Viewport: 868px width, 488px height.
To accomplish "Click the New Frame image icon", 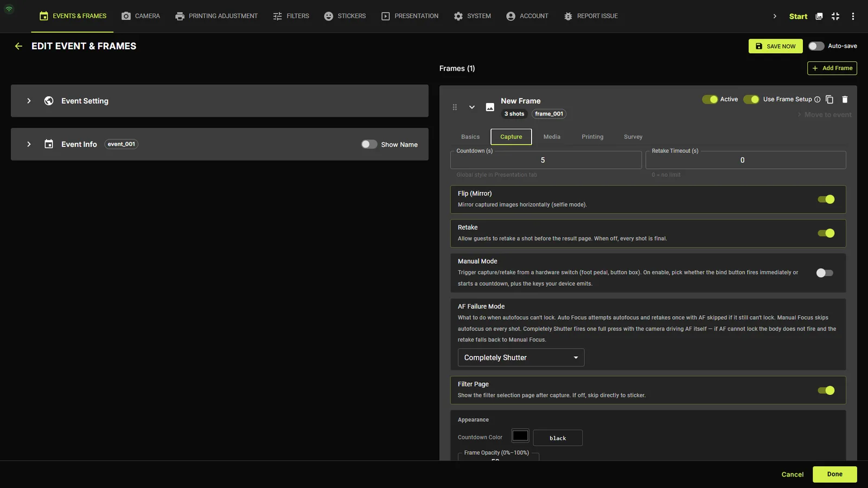I will 490,107.
